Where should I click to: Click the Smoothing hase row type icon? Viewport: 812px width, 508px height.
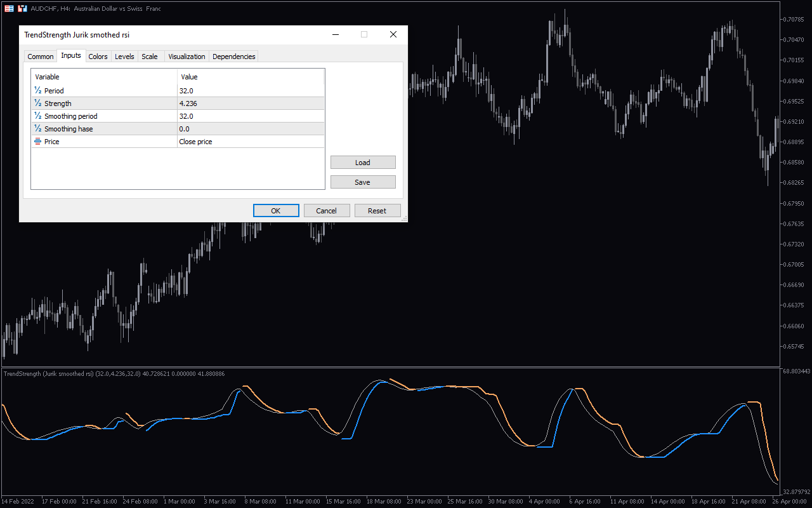coord(37,129)
